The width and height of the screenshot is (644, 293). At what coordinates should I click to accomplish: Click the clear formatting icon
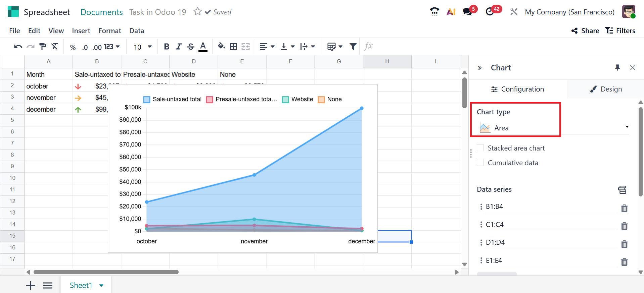click(x=55, y=47)
